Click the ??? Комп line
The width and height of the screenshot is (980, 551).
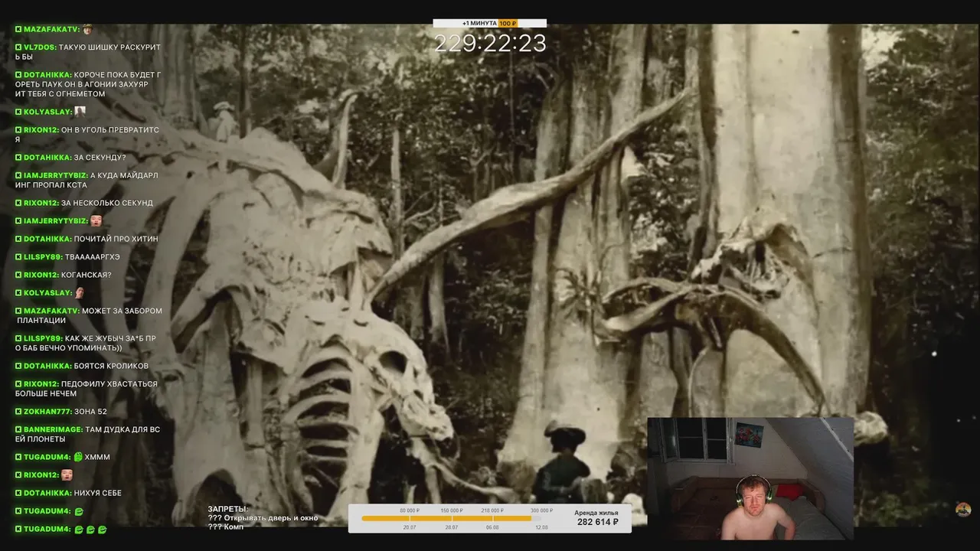pos(225,527)
